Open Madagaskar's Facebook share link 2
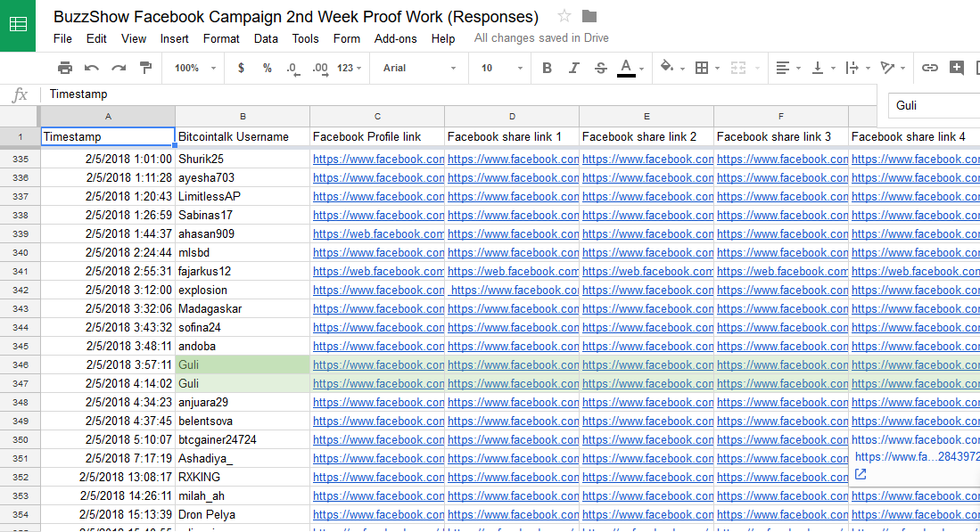The height and width of the screenshot is (532, 980). [647, 309]
